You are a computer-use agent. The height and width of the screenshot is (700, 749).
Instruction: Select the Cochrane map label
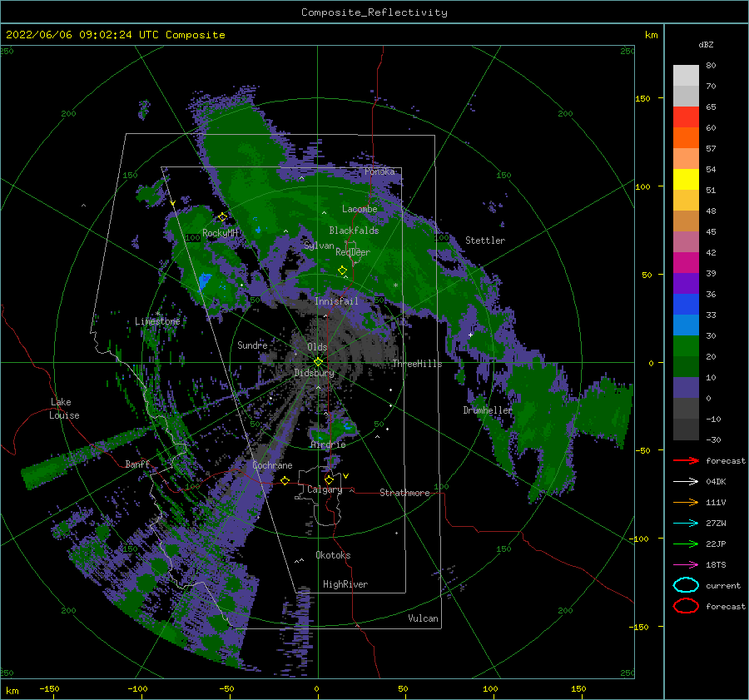click(x=272, y=465)
